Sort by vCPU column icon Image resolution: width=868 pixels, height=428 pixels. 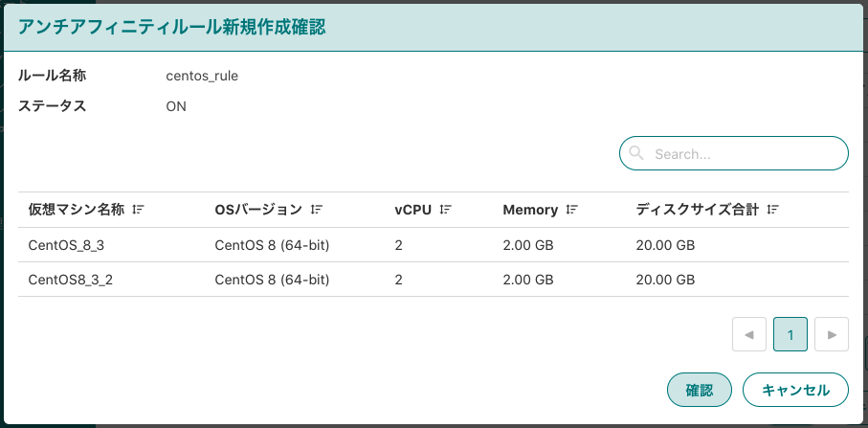(446, 210)
